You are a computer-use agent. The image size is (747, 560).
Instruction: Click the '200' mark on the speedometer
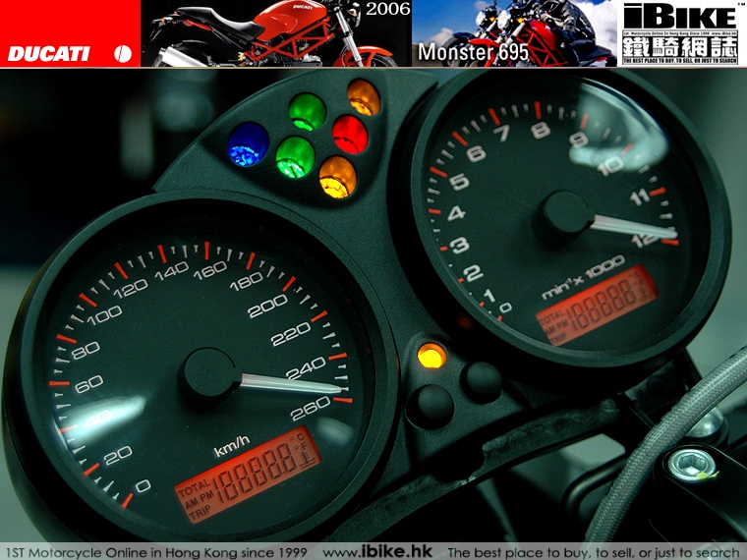click(267, 306)
